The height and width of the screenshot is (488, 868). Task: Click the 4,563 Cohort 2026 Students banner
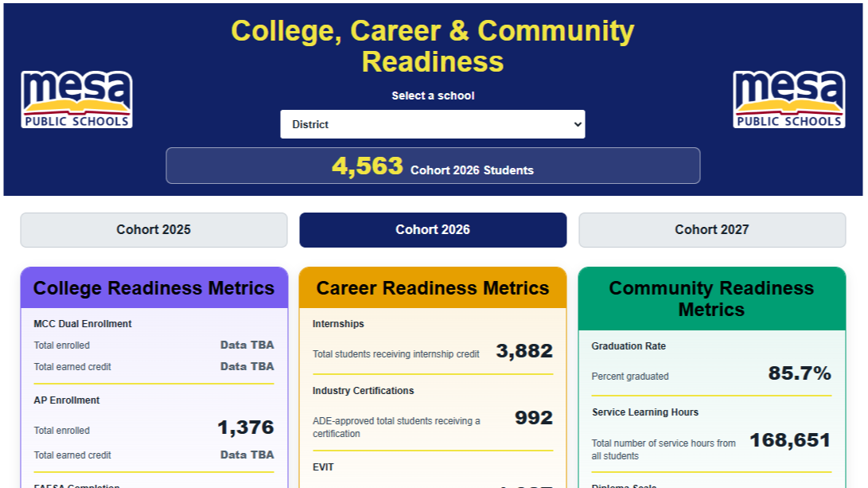pos(433,166)
